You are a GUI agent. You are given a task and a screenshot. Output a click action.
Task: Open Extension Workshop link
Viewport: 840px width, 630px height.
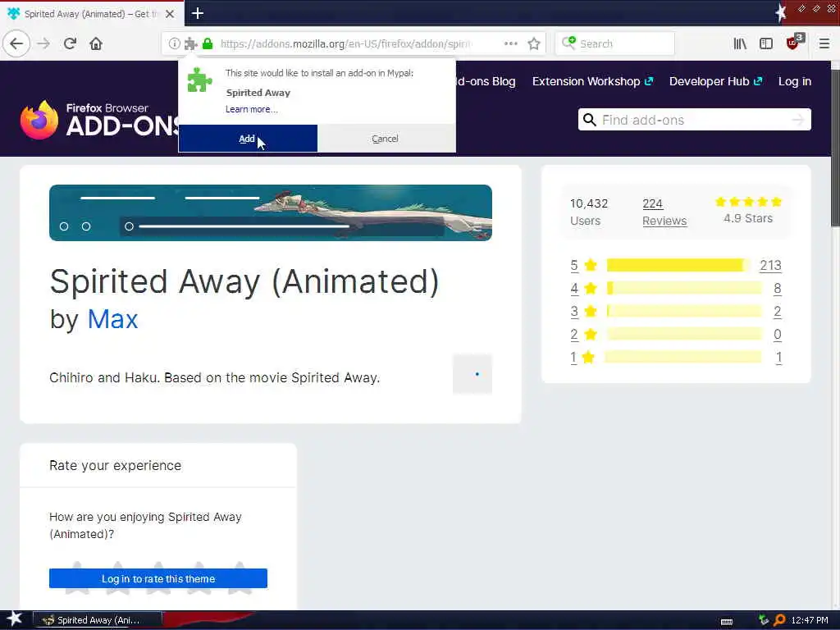coord(592,81)
